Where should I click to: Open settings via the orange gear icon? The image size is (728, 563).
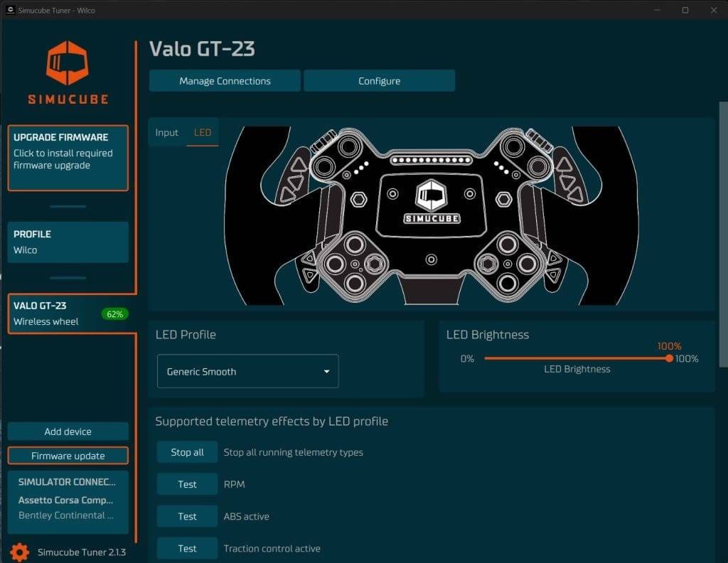pos(19,552)
